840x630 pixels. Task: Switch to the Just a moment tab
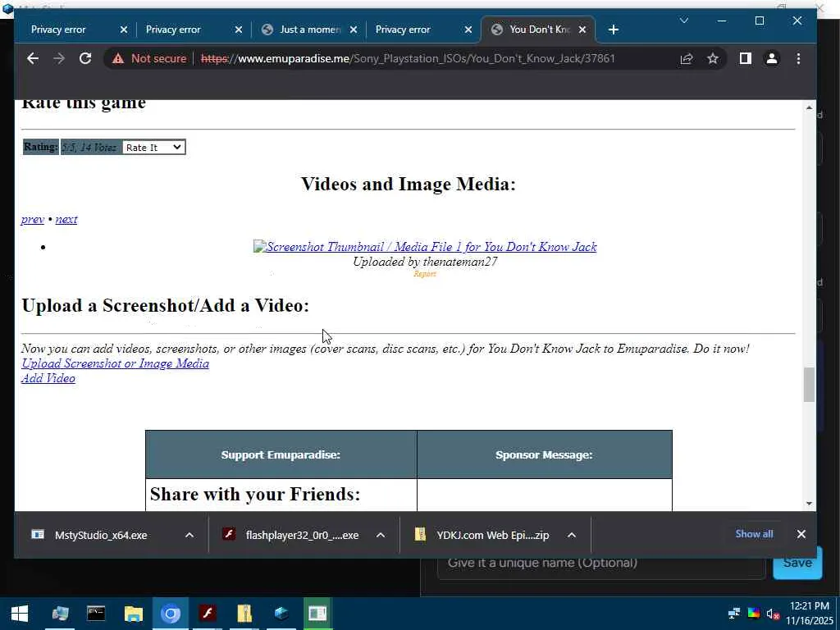(309, 30)
